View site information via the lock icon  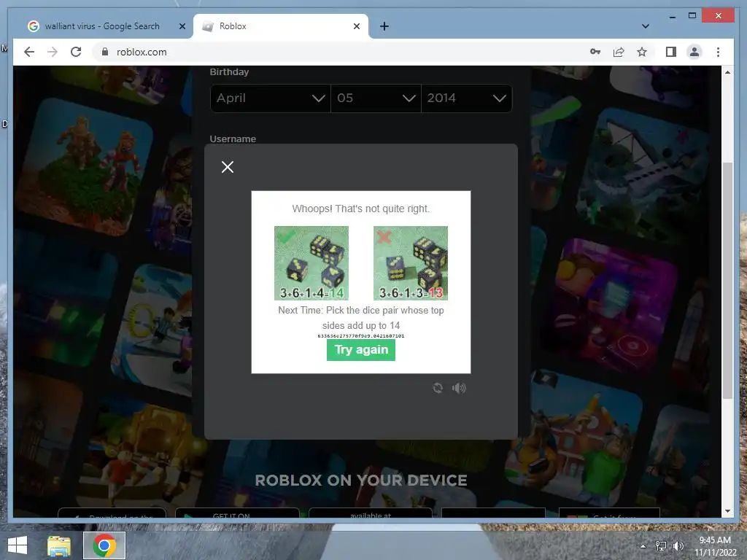105,52
